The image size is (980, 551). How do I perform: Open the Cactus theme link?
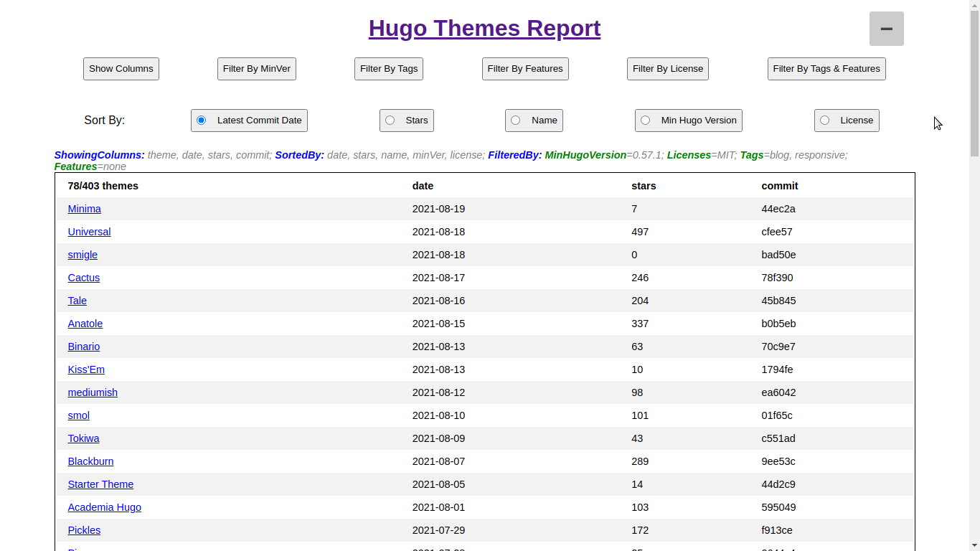[83, 278]
